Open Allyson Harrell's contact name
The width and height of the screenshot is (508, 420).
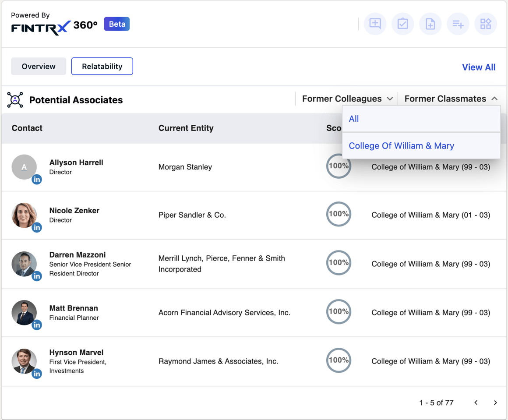pos(76,162)
